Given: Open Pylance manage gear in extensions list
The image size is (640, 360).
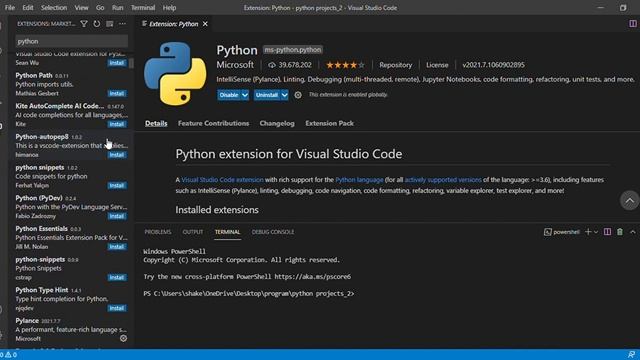Looking at the screenshot, I should [x=123, y=338].
